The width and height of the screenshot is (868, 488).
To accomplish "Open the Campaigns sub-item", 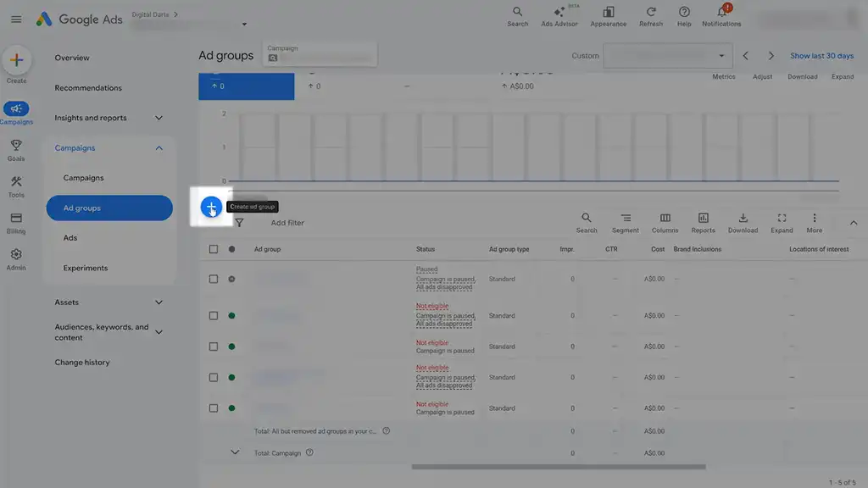I will coord(83,178).
